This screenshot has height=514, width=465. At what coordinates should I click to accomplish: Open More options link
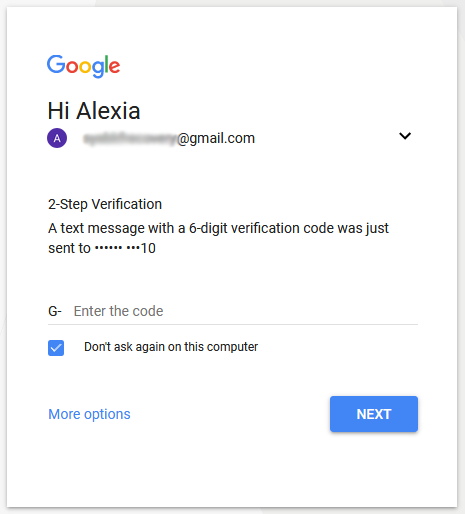pos(89,414)
